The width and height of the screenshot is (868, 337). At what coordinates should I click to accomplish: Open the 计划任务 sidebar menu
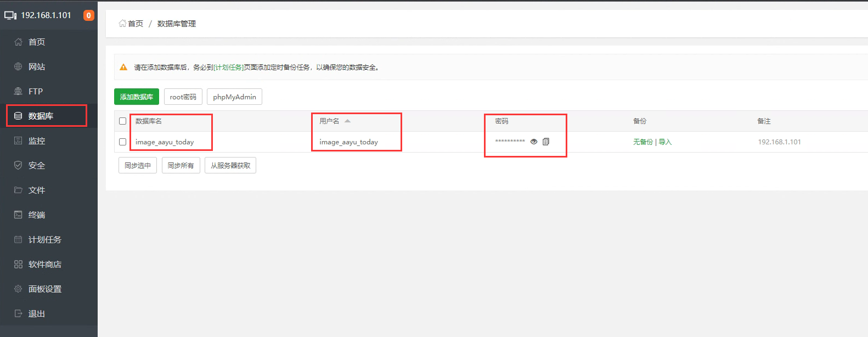pyautogui.click(x=44, y=240)
